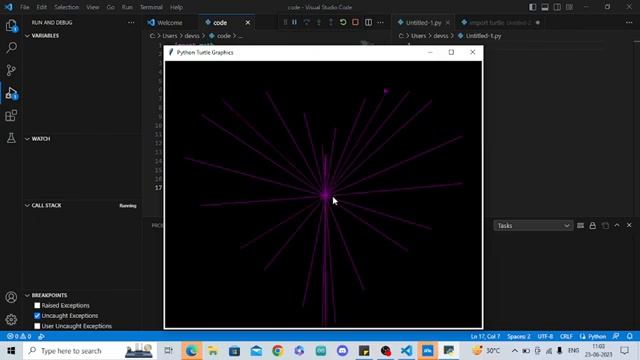Select Python language mode in status bar
Image resolution: width=640 pixels, height=360 pixels.
tap(597, 336)
